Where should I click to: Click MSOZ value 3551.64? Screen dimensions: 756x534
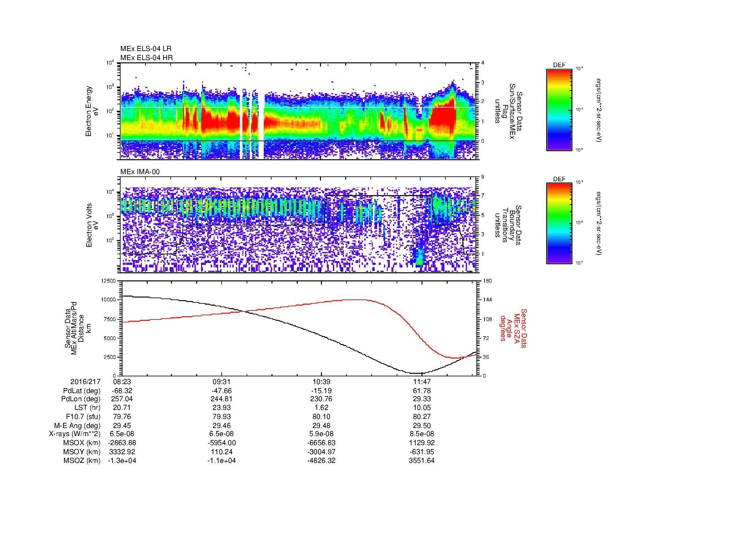pyautogui.click(x=421, y=461)
